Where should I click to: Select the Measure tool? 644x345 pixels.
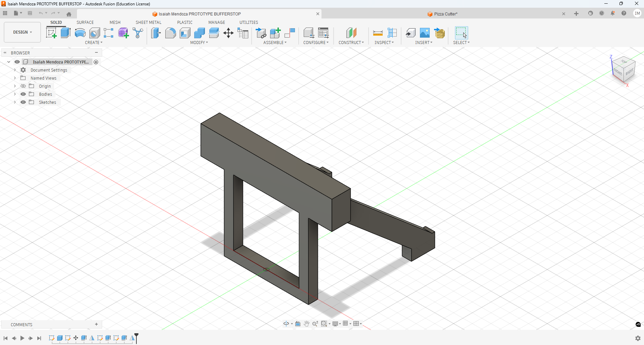click(x=378, y=33)
